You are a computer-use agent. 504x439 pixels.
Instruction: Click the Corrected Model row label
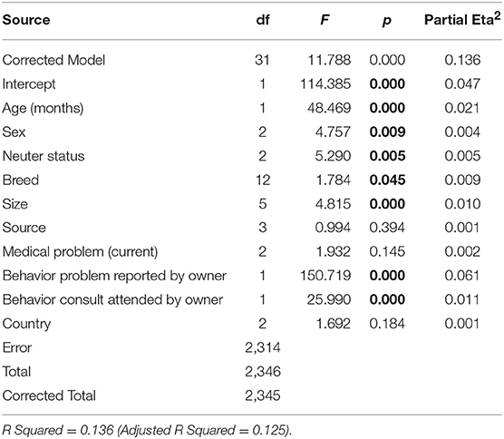(53, 60)
